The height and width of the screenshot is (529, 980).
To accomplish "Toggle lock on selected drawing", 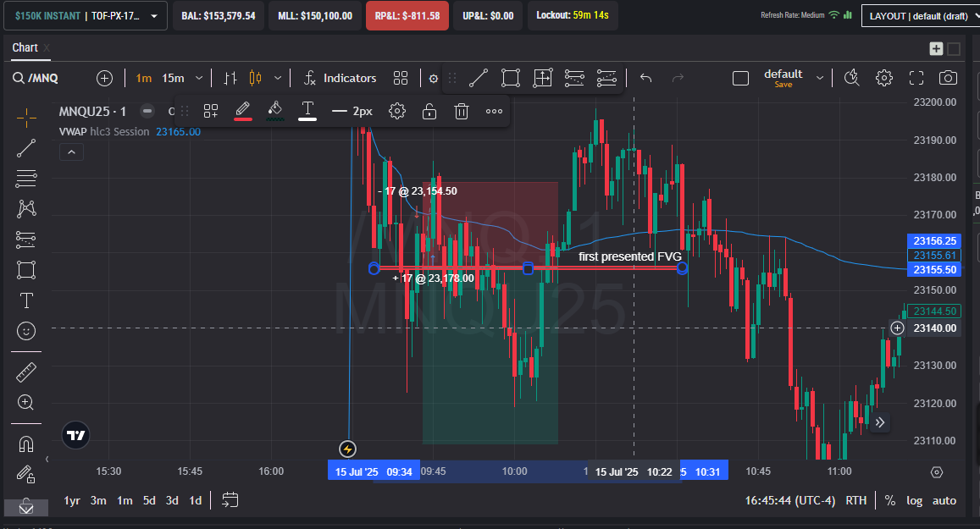I will 429,111.
